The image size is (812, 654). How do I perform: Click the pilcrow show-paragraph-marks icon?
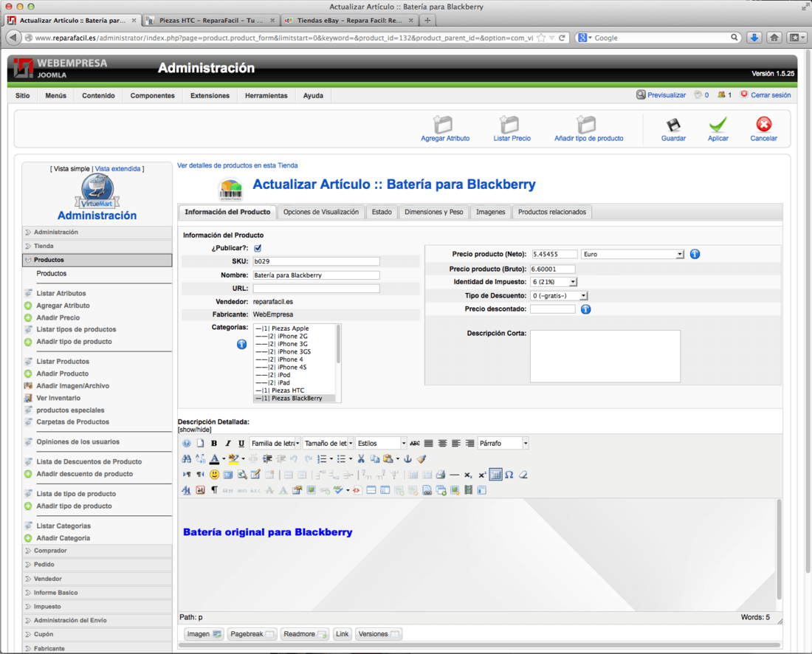coord(214,490)
